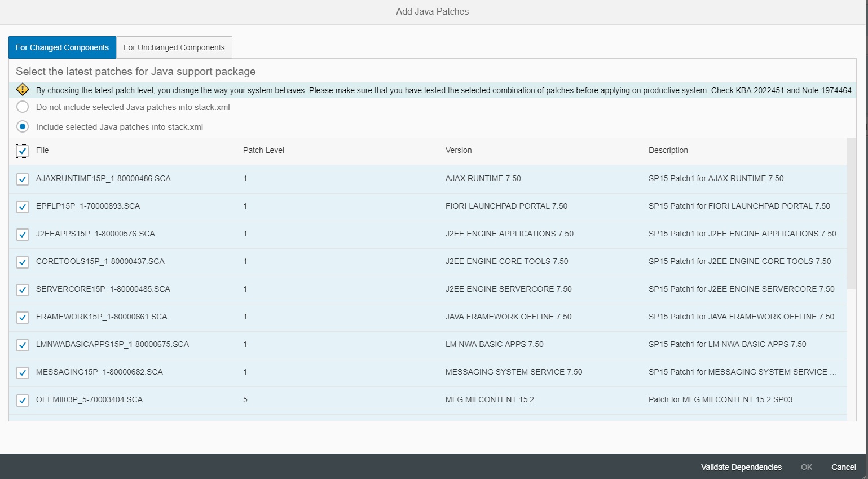This screenshot has width=868, height=479.
Task: Click description Patch for MFG MII CONTENT 15.2 SP03
Action: [720, 399]
